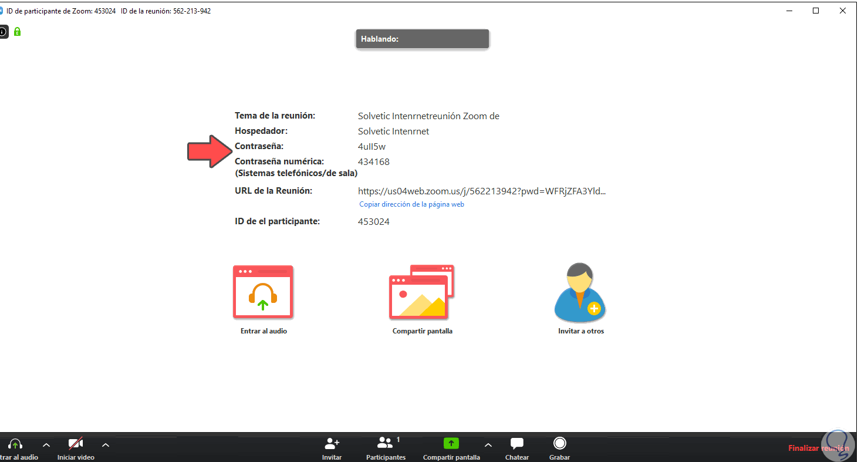Click the Compartir pantalla label in the center

click(423, 331)
